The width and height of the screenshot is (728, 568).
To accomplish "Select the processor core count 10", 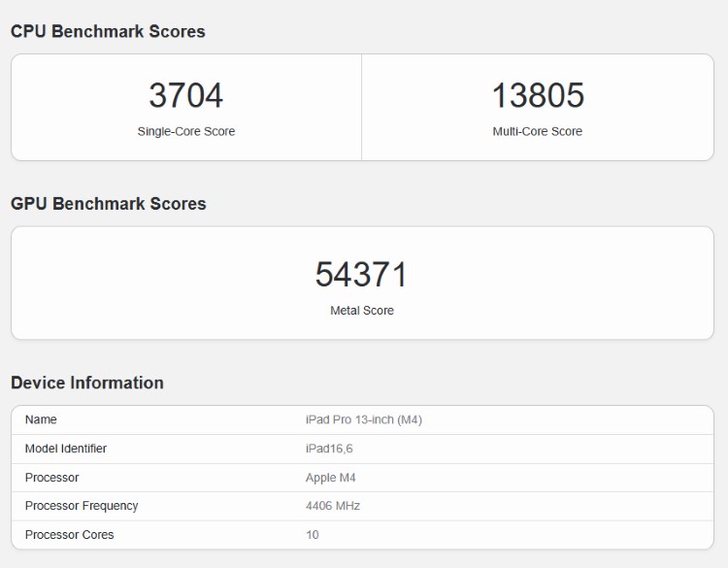I will [x=312, y=535].
